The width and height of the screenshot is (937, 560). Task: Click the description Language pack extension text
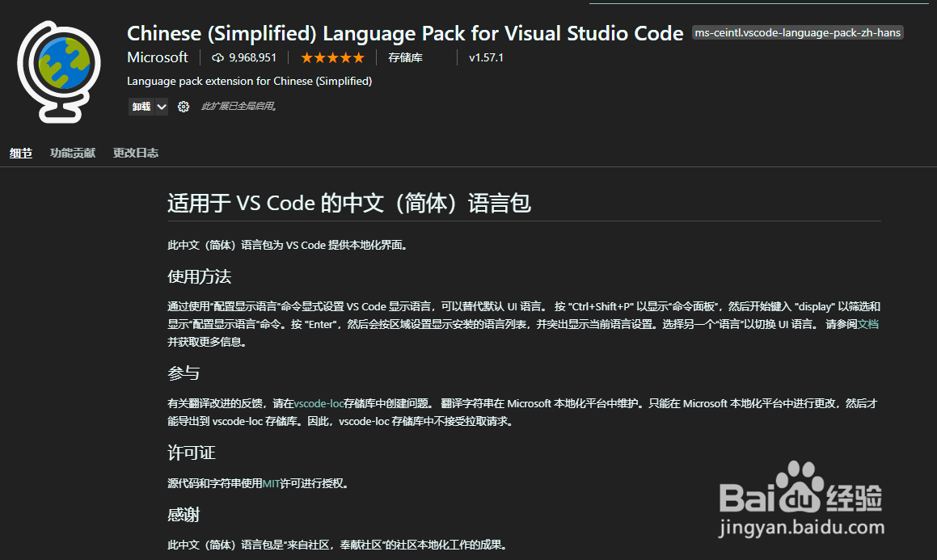(249, 81)
